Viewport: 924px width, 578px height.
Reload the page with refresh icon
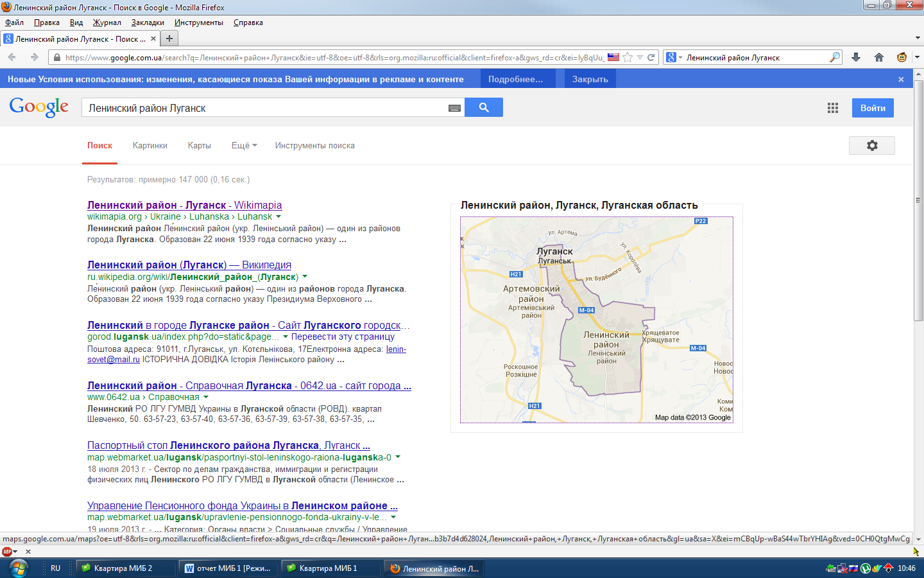(x=651, y=57)
